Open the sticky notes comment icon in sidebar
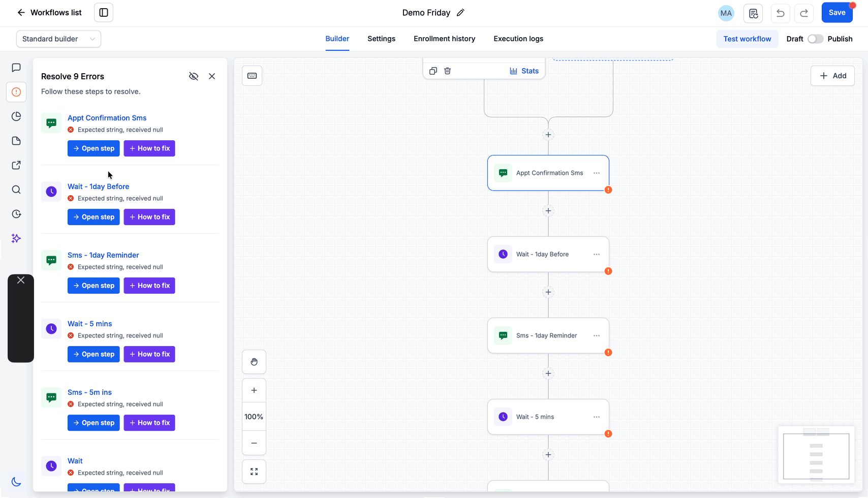Viewport: 868px width, 498px height. [16, 68]
